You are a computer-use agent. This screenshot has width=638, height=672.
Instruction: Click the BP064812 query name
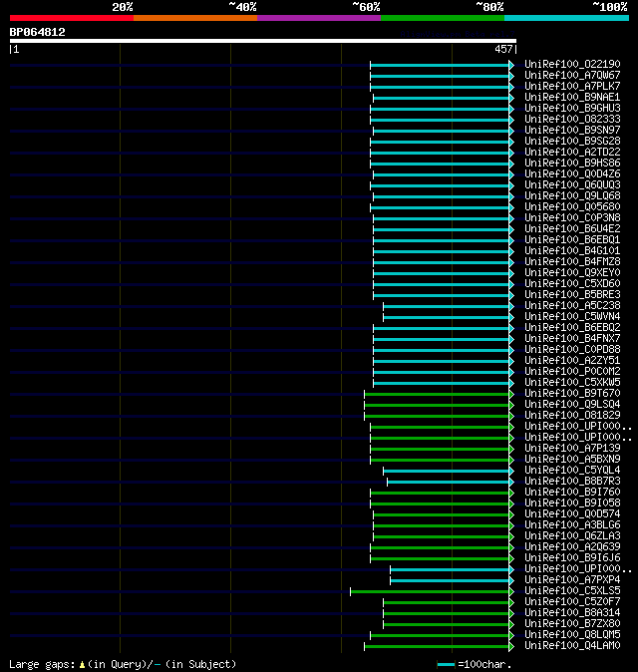(37, 32)
